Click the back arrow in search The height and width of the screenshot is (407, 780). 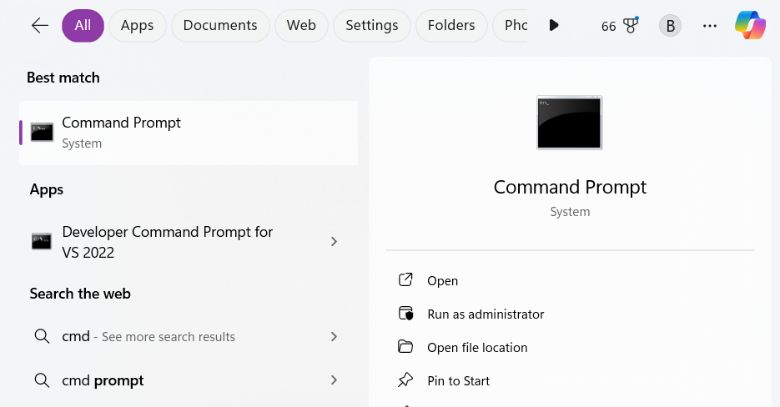(x=40, y=26)
